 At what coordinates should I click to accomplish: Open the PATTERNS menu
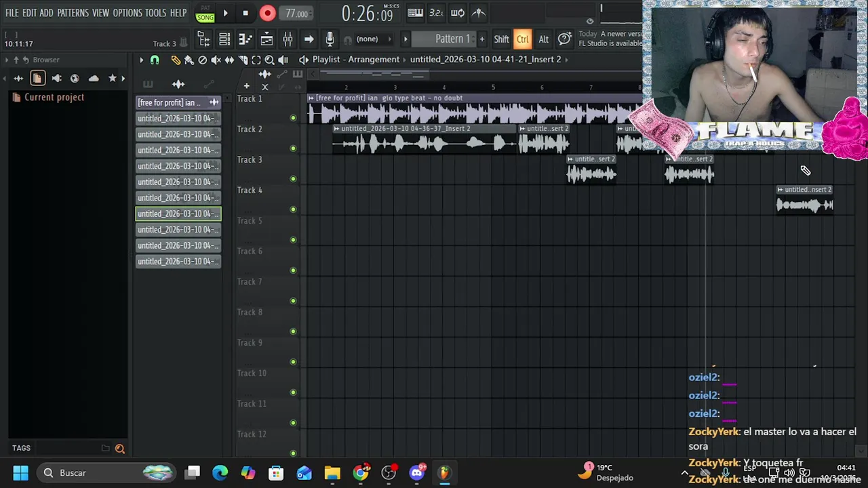[x=73, y=13]
